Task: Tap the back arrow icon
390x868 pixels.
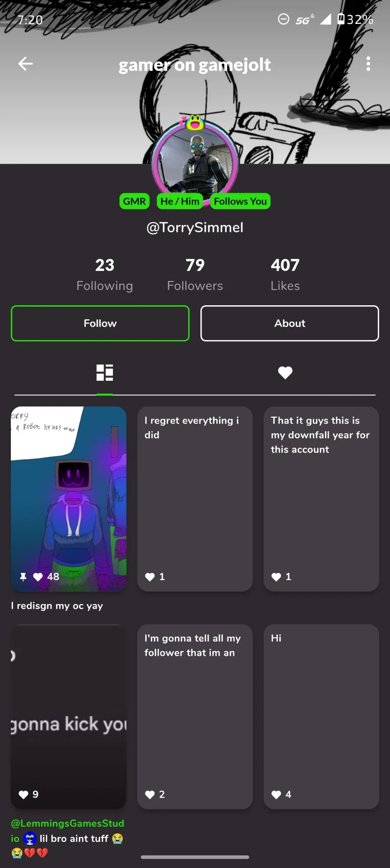Action: coord(25,64)
